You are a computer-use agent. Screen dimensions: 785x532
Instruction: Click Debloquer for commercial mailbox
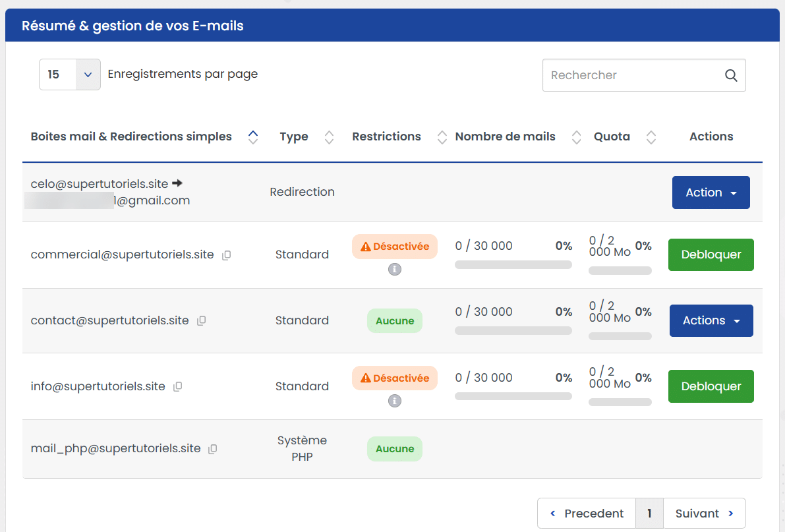(x=711, y=254)
